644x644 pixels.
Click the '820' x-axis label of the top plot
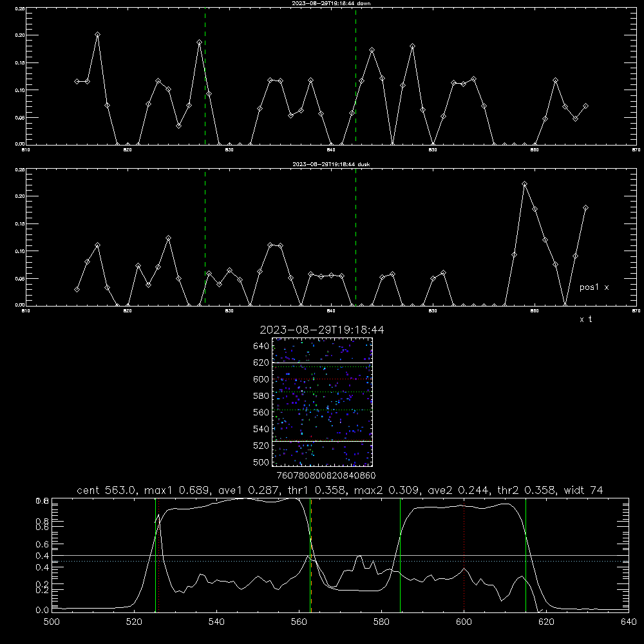[x=128, y=150]
